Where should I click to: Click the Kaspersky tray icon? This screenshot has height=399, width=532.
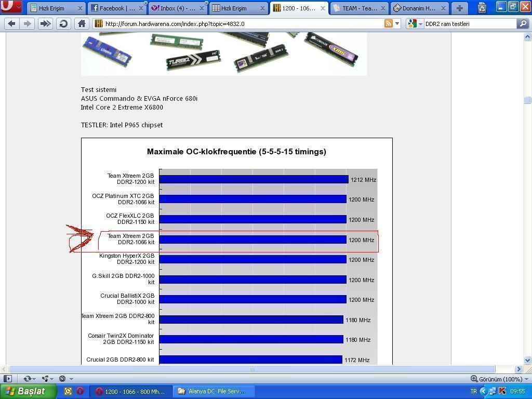[x=502, y=392]
